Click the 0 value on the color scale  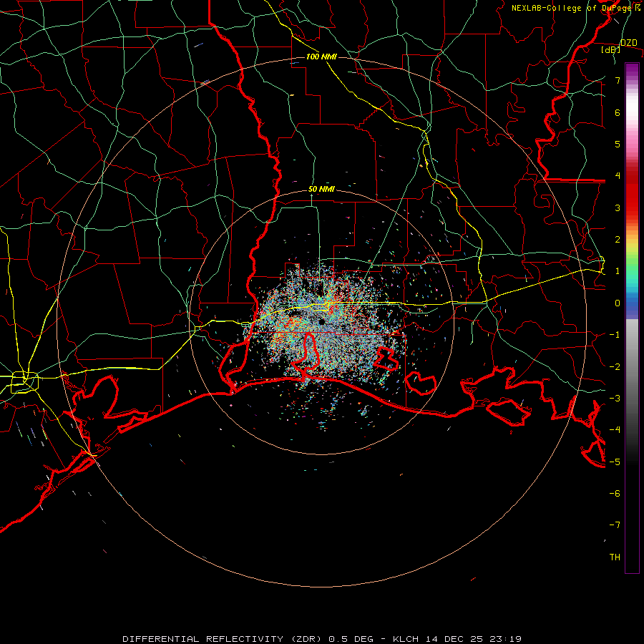point(618,303)
